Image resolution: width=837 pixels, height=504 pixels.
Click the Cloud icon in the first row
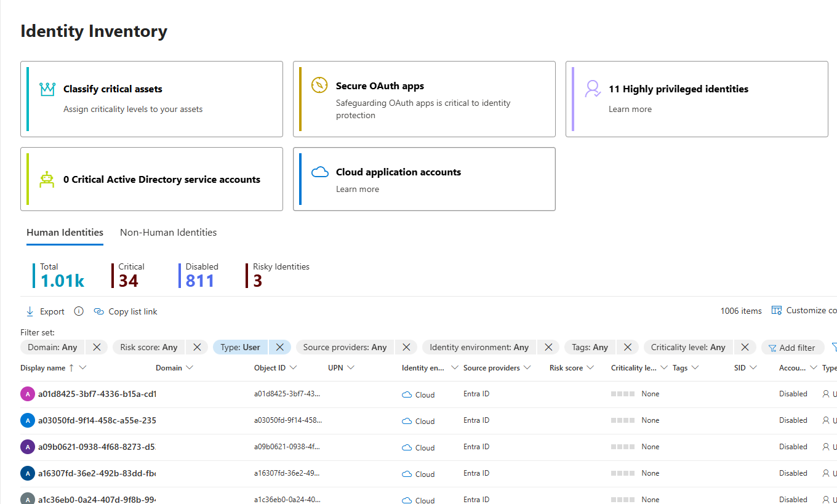point(407,394)
